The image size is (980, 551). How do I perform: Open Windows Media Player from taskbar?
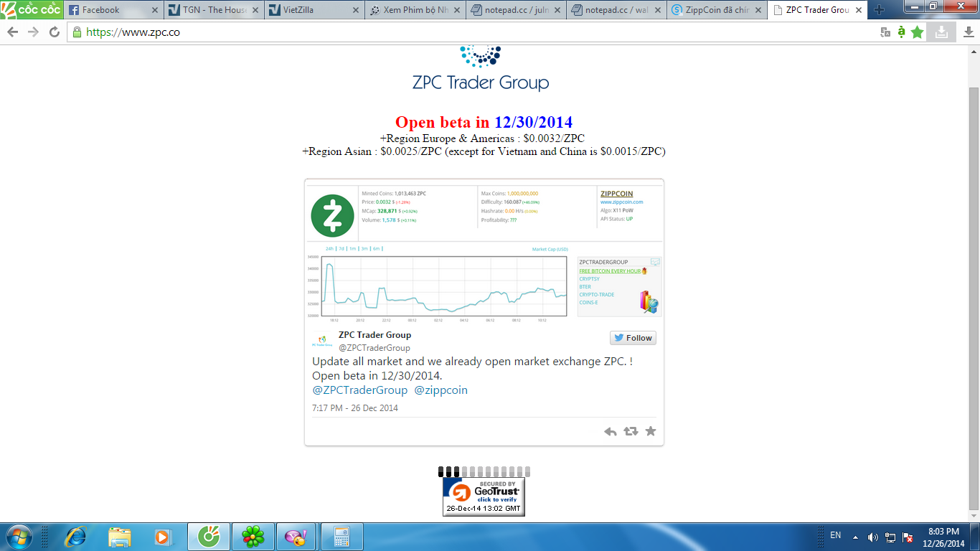click(164, 537)
